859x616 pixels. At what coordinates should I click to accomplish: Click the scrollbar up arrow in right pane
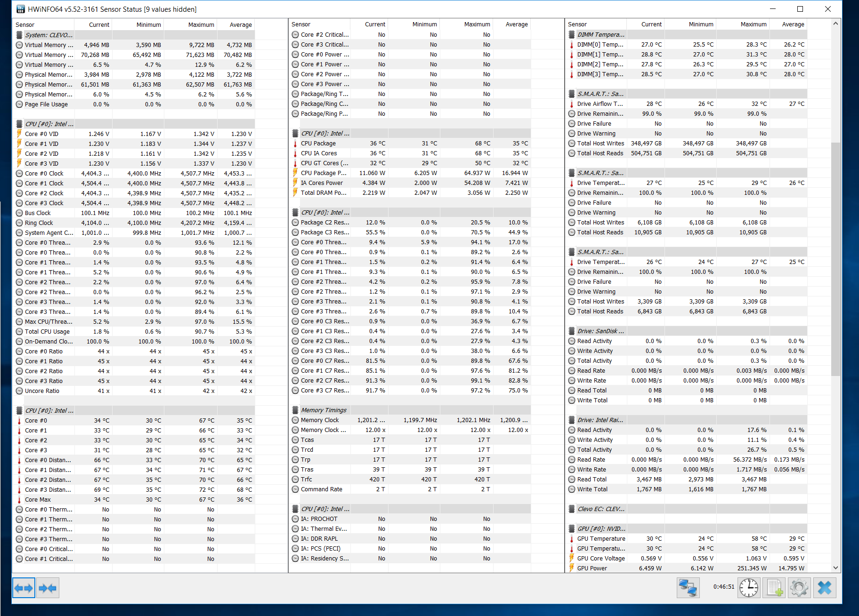836,23
